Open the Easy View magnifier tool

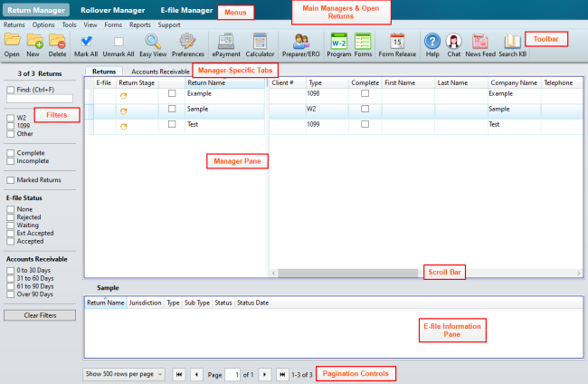[153, 43]
